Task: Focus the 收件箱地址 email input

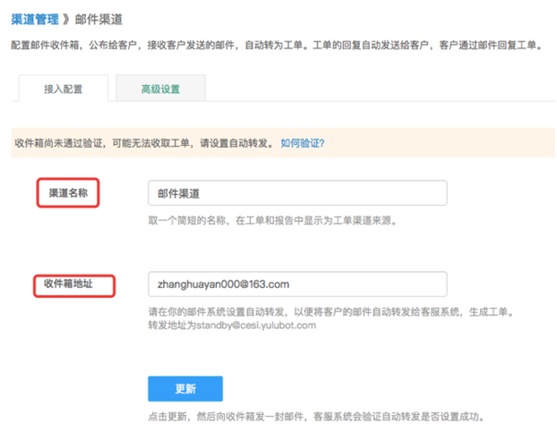Action: point(297,284)
